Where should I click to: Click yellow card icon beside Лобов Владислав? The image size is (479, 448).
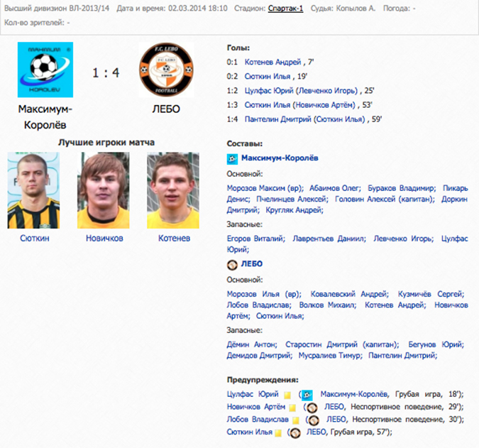(x=296, y=420)
